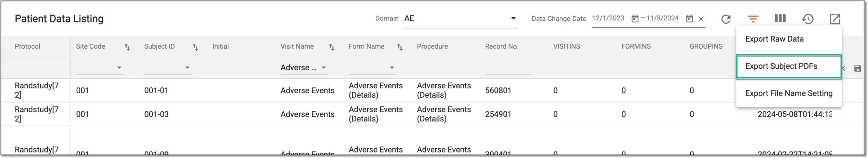Select subject 001-03 cell

(x=156, y=114)
